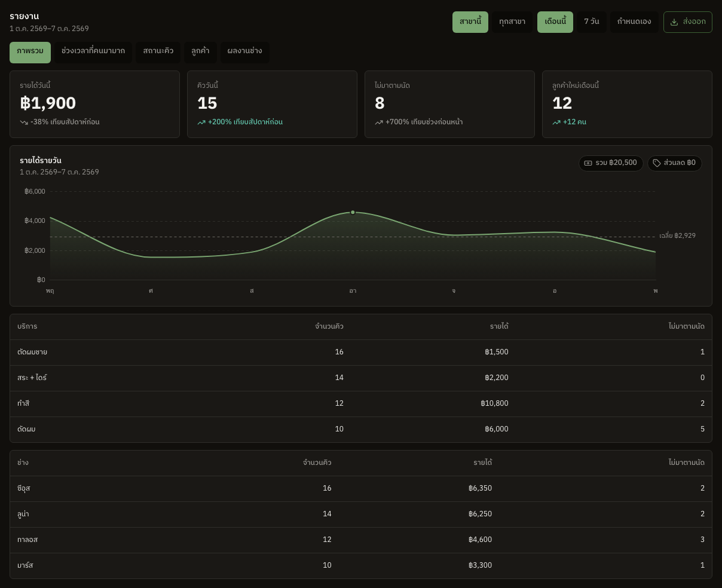Click the trend icon beside +700%

pyautogui.click(x=379, y=122)
